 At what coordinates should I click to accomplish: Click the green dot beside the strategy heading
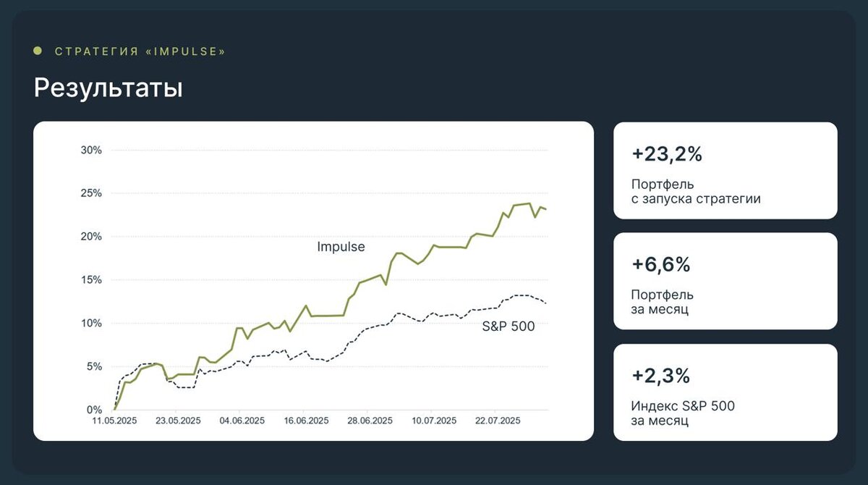pyautogui.click(x=38, y=51)
